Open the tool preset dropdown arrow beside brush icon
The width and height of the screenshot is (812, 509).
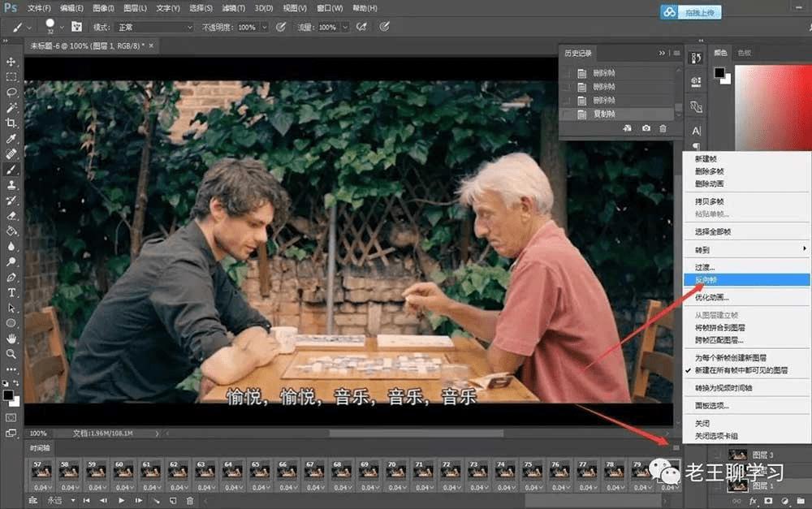[29, 28]
